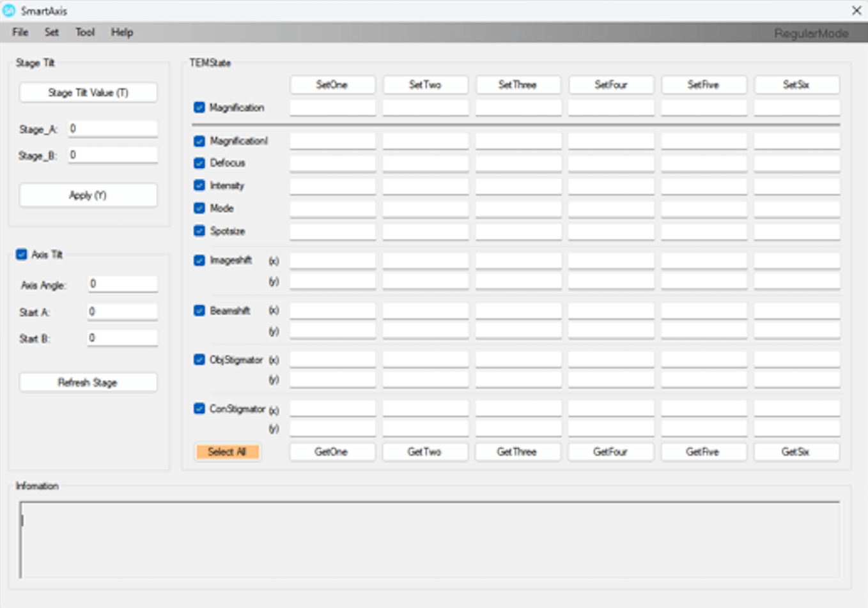
Task: Click the GetTwo button
Action: pos(425,452)
